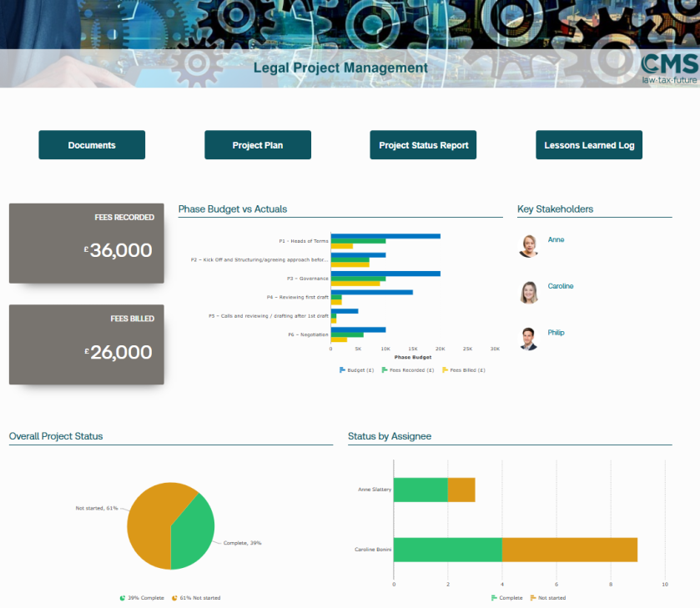This screenshot has width=700, height=608.
Task: Toggle Fees Billed (£) legend item
Action: tap(463, 369)
